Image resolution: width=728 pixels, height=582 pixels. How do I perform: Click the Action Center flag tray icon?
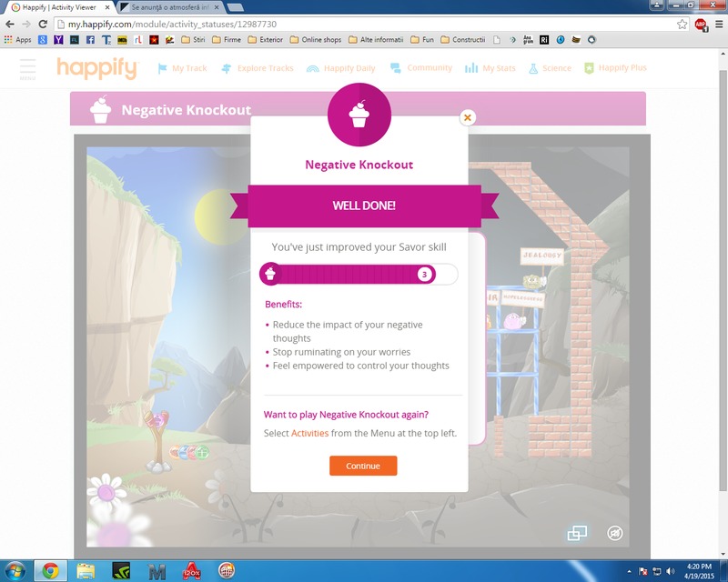pyautogui.click(x=643, y=571)
